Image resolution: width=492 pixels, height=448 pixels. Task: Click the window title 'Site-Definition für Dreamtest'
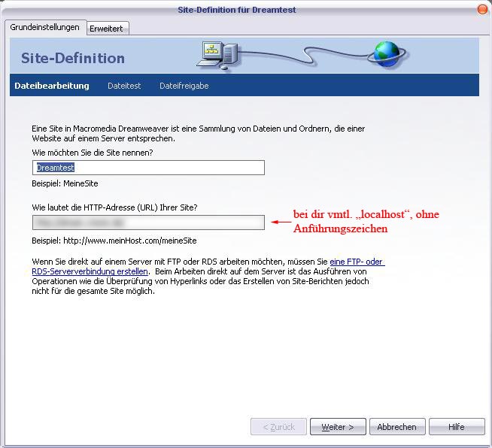click(237, 10)
